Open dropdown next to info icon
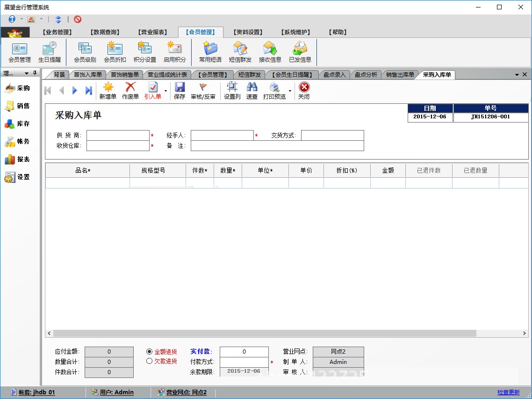Viewport: 532px width, 399px height. tap(22, 19)
